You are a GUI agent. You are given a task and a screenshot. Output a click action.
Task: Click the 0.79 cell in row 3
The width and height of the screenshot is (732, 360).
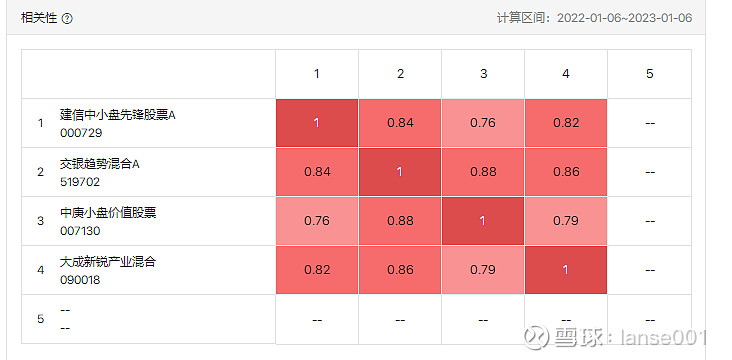[566, 221]
